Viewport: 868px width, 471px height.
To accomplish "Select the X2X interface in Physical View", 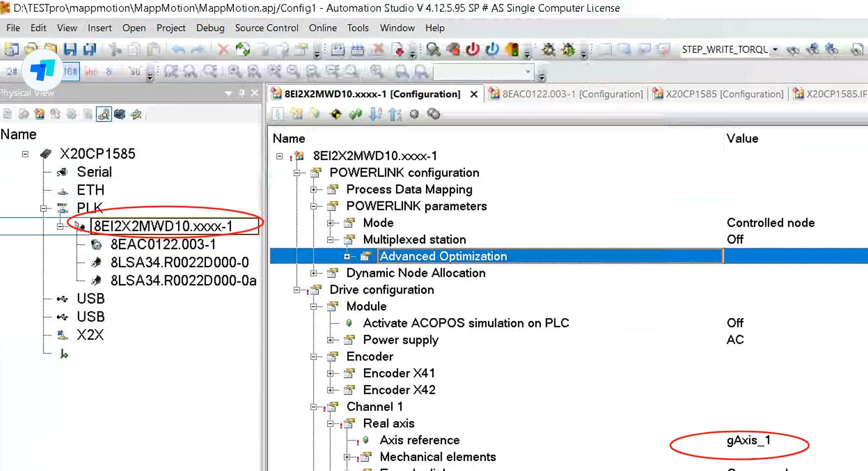I will (x=90, y=335).
